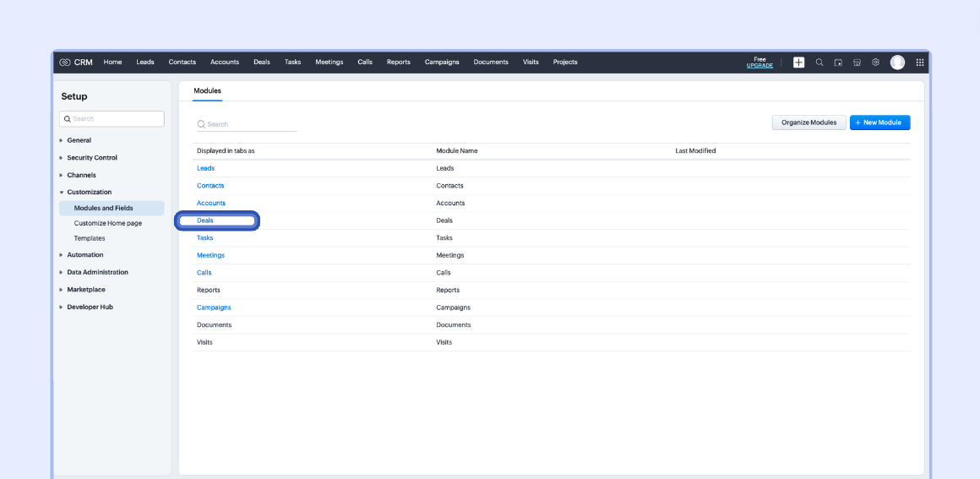Expand the Security Control section
Image resolution: width=980 pixels, height=479 pixels.
pyautogui.click(x=91, y=158)
